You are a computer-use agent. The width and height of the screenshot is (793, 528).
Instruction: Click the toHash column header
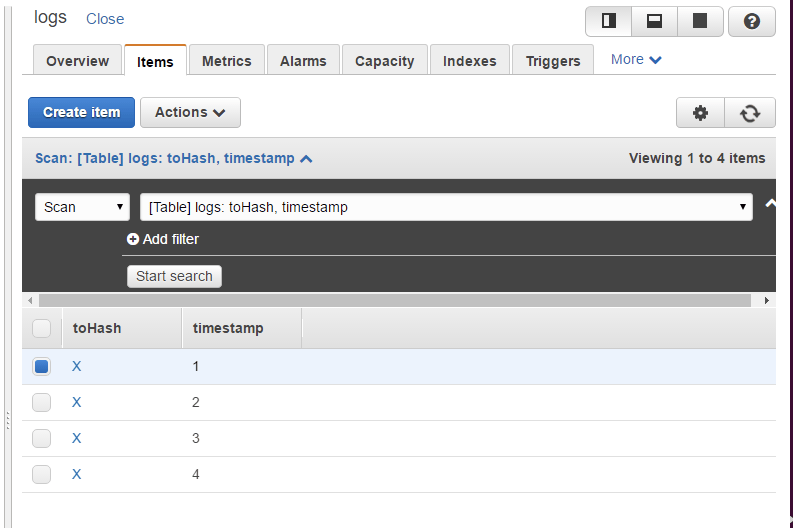coord(122,328)
